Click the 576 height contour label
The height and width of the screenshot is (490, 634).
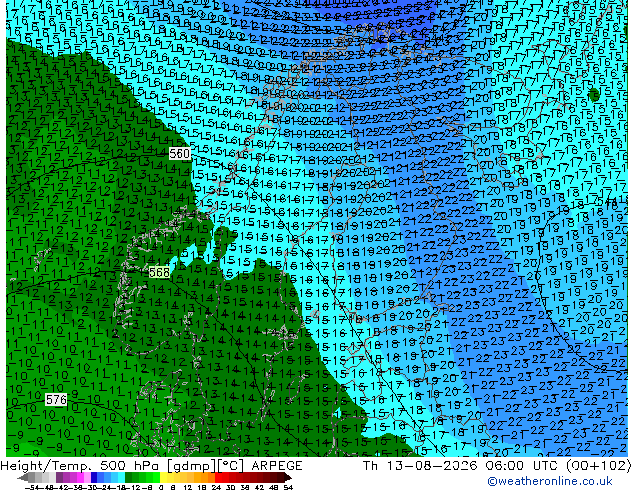56,400
